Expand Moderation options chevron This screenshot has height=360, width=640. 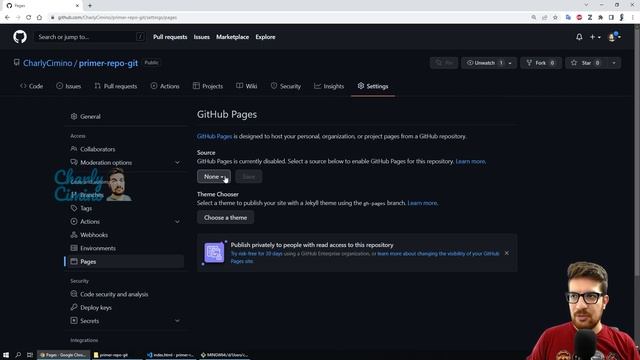[x=177, y=162]
